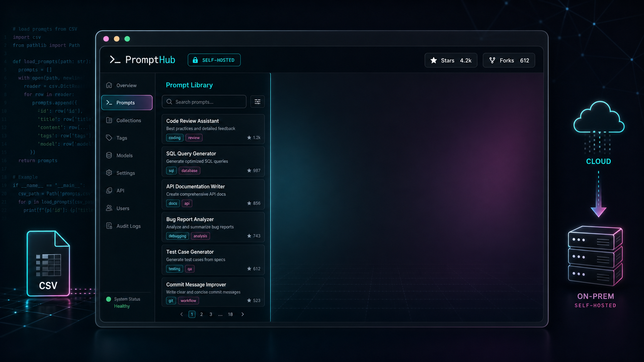644x362 pixels.
Task: Select the database tag on SQL Query Generator
Action: tap(190, 170)
